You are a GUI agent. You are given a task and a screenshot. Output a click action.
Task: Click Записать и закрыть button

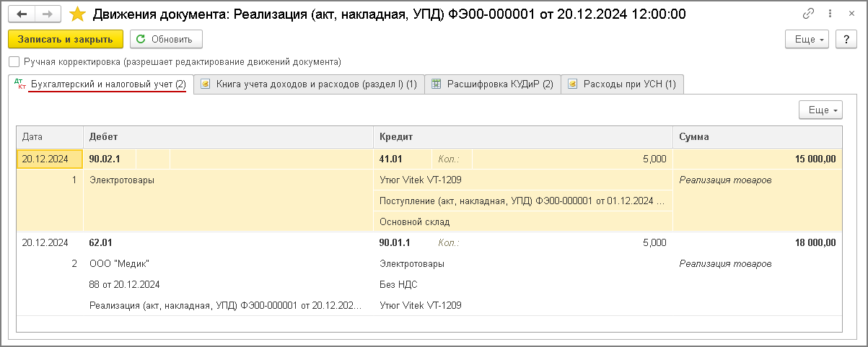[x=66, y=39]
